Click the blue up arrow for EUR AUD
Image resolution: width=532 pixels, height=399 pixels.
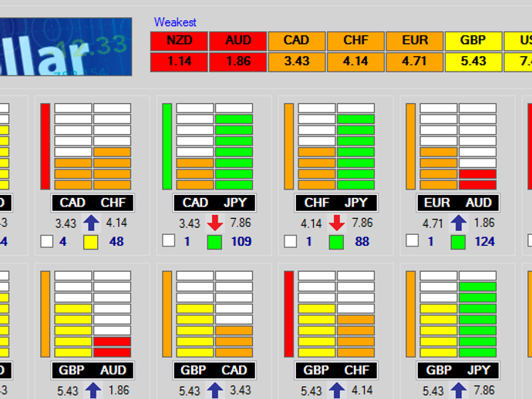tap(459, 223)
